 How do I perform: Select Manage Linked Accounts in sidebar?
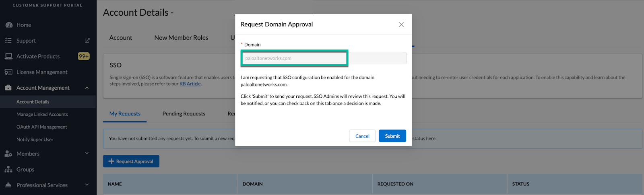[42, 115]
